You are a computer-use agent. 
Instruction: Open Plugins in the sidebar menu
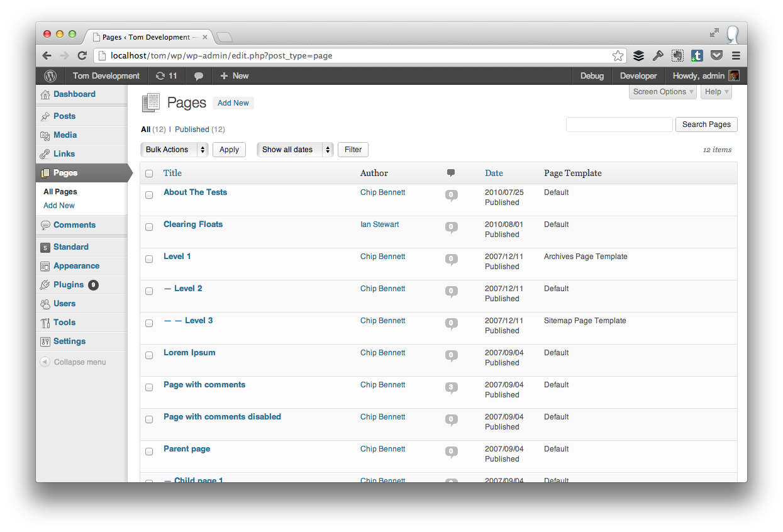pyautogui.click(x=69, y=285)
